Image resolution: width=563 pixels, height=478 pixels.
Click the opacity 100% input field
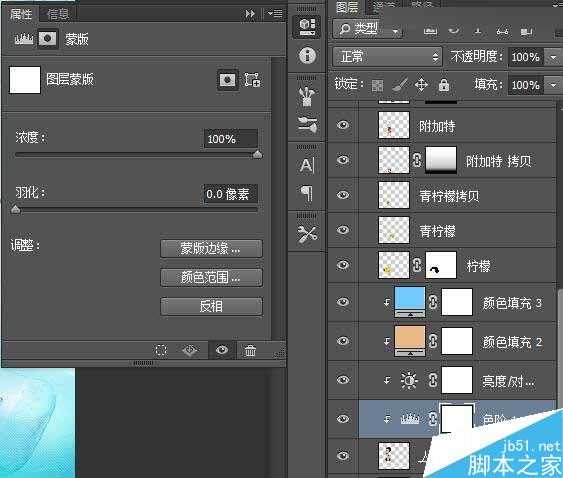(526, 57)
